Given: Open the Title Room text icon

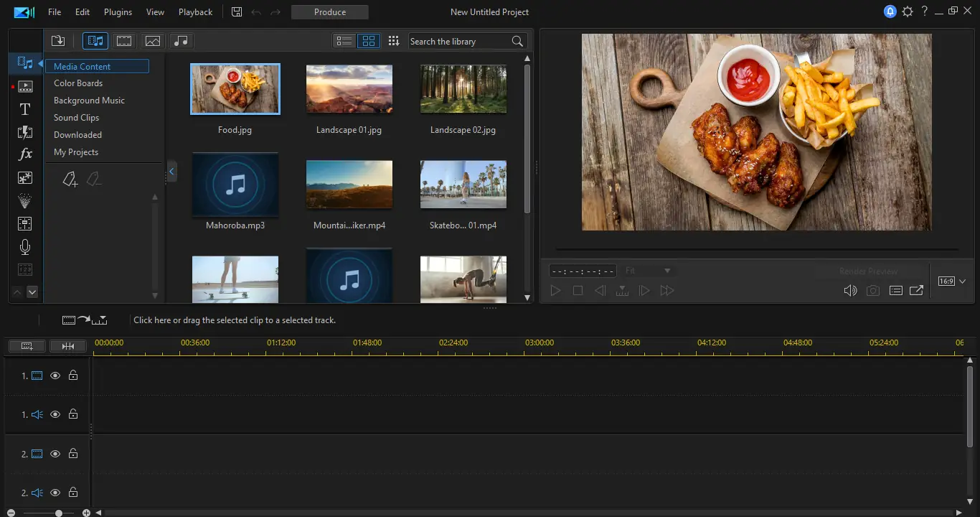Looking at the screenshot, I should (x=24, y=109).
